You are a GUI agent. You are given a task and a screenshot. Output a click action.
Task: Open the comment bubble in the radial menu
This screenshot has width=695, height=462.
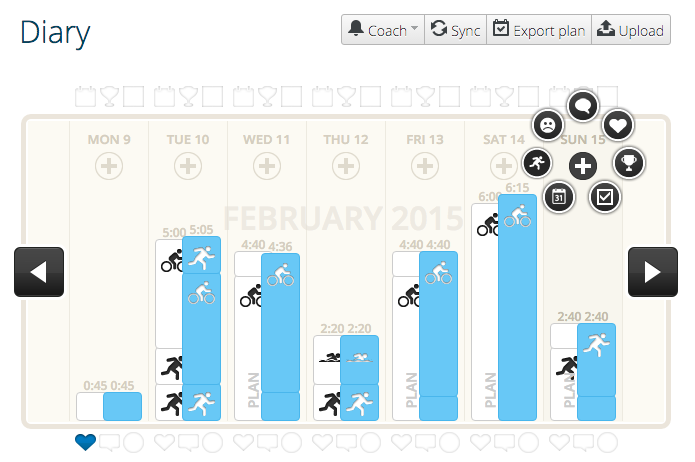click(x=583, y=106)
